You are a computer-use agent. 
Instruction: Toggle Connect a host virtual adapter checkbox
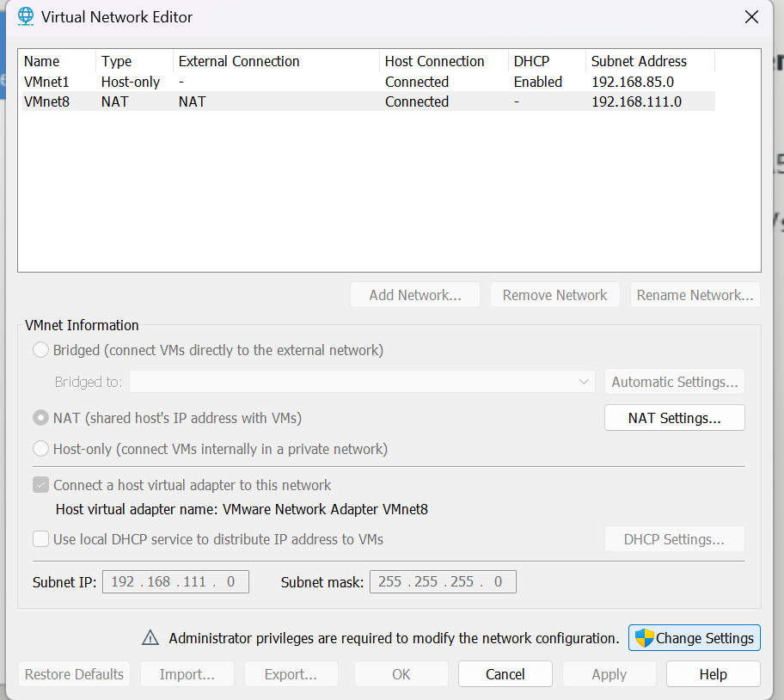coord(40,484)
